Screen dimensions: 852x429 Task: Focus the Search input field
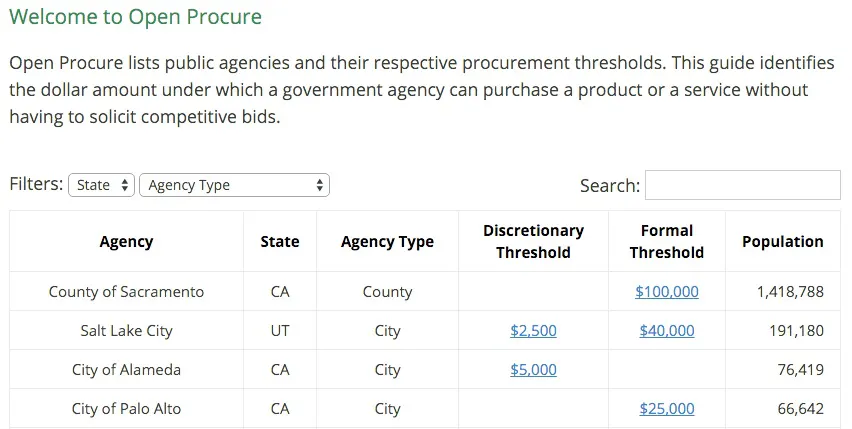(x=742, y=185)
